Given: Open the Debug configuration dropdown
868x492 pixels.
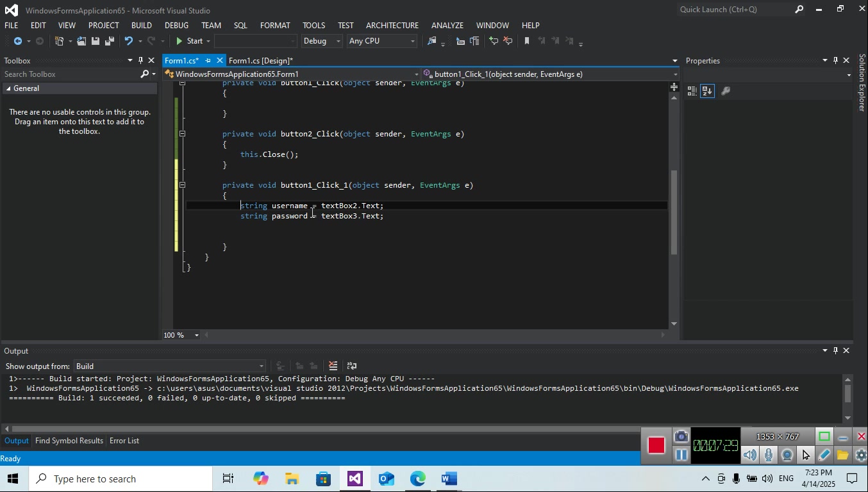Looking at the screenshot, I should click(x=322, y=41).
